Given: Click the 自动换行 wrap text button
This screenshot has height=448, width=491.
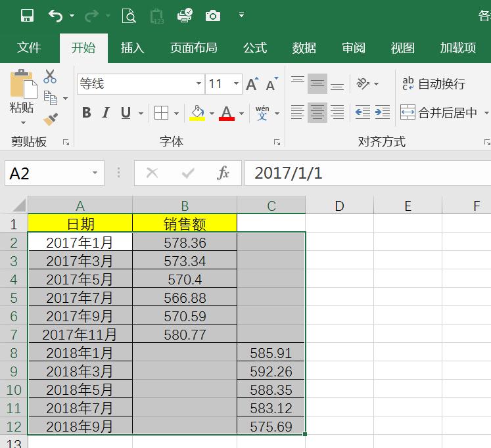Looking at the screenshot, I should tap(434, 83).
